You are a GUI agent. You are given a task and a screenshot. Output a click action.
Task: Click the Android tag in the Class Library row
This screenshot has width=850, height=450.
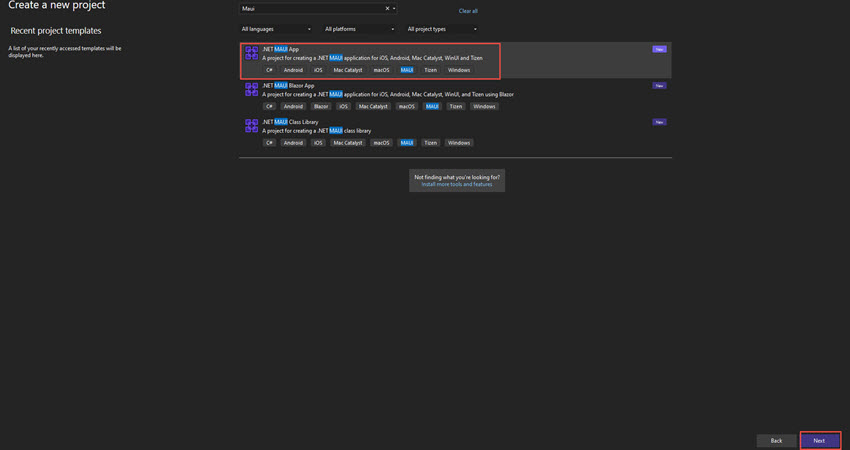pyautogui.click(x=293, y=143)
